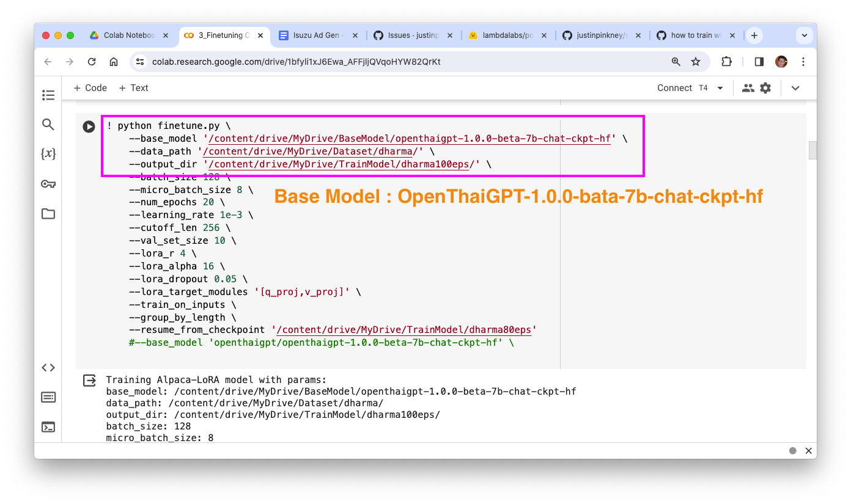The height and width of the screenshot is (504, 851).
Task: Click the Connect T4 button
Action: (682, 88)
